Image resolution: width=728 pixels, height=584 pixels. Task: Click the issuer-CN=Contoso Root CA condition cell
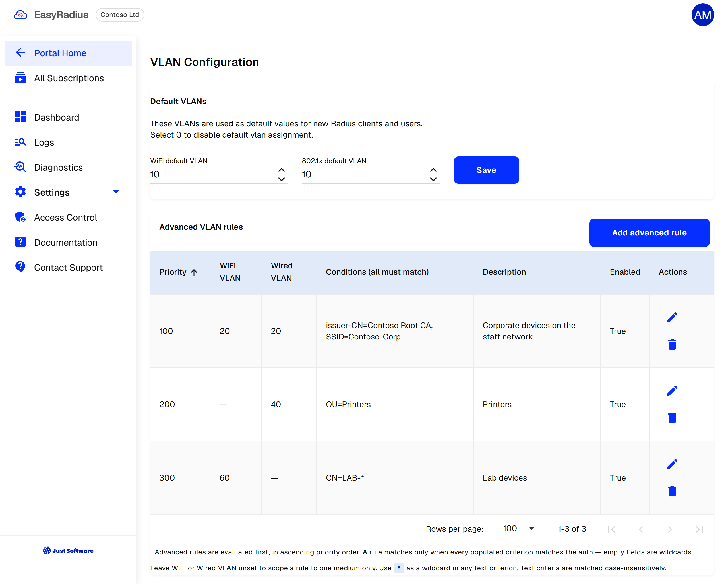click(395, 331)
